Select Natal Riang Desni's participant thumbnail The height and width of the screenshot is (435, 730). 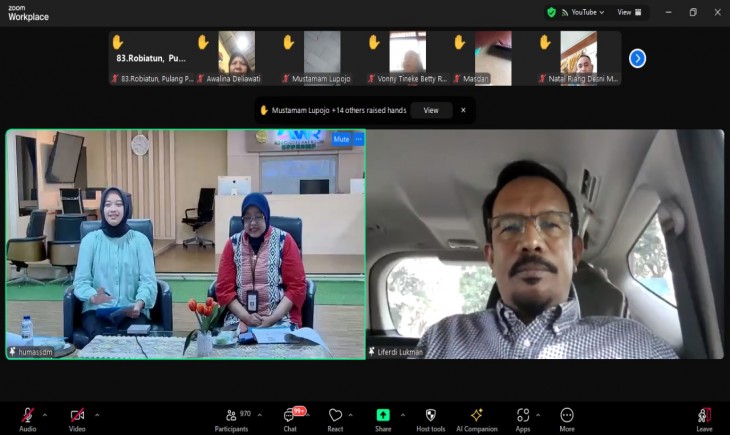pyautogui.click(x=579, y=58)
